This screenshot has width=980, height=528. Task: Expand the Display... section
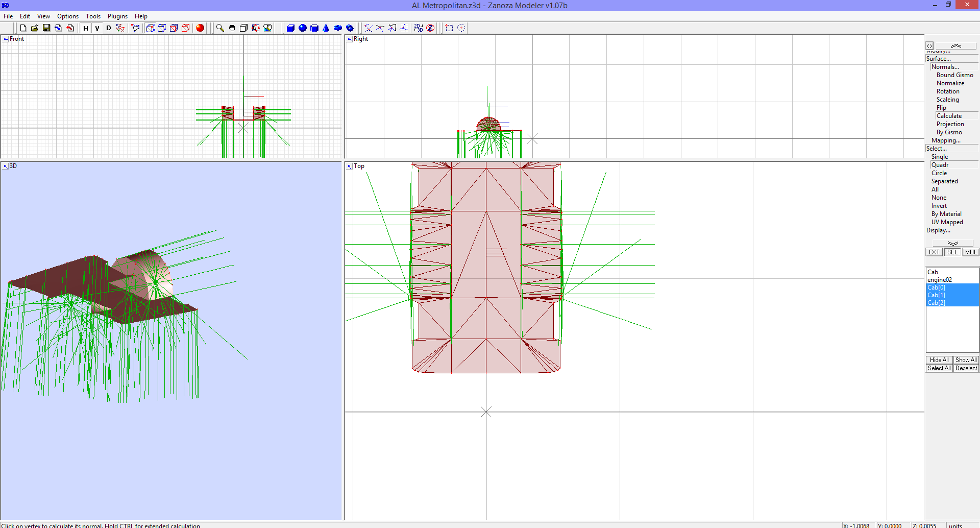tap(938, 230)
